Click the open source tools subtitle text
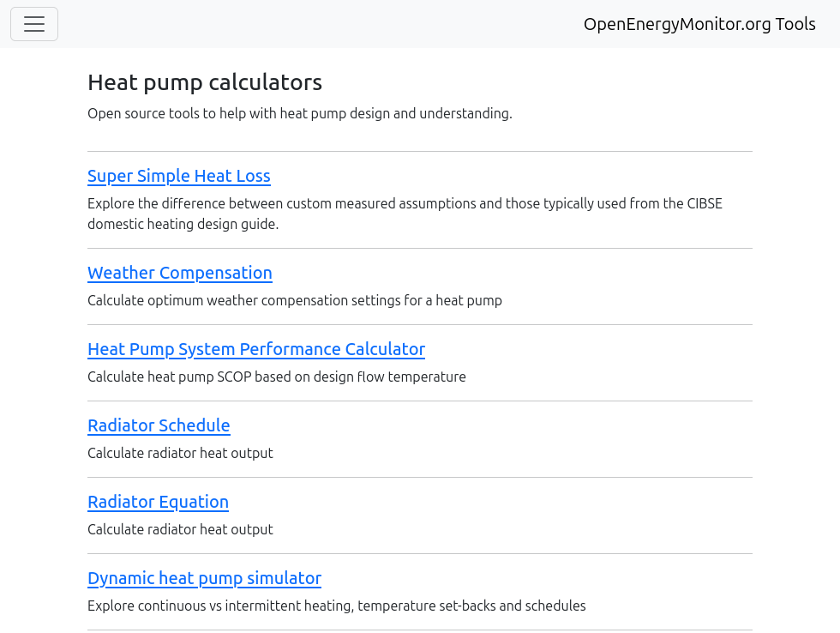Image resolution: width=840 pixels, height=633 pixels. (x=300, y=113)
